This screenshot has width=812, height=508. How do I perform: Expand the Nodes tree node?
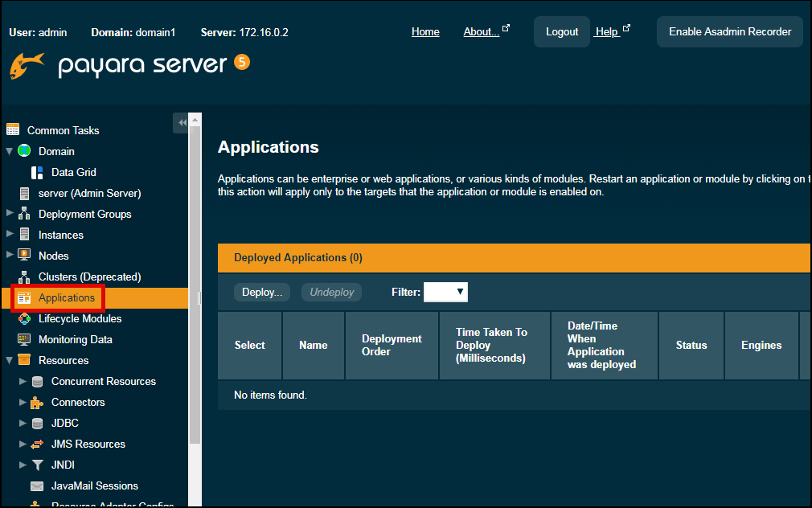pyautogui.click(x=10, y=256)
